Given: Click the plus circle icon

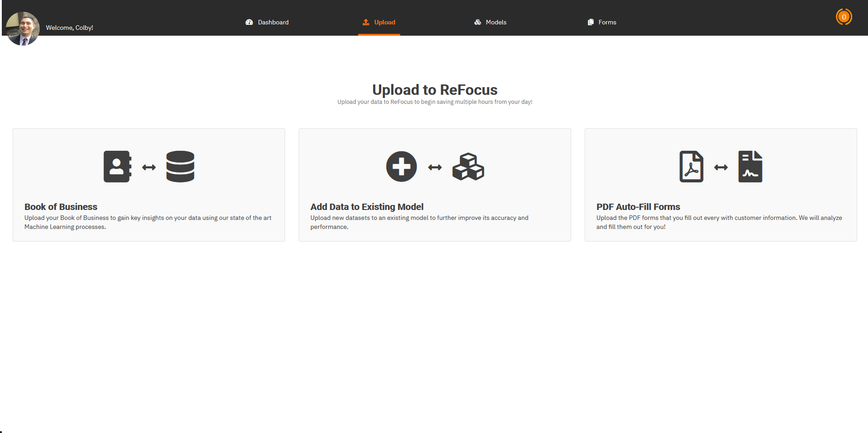Looking at the screenshot, I should pyautogui.click(x=402, y=167).
